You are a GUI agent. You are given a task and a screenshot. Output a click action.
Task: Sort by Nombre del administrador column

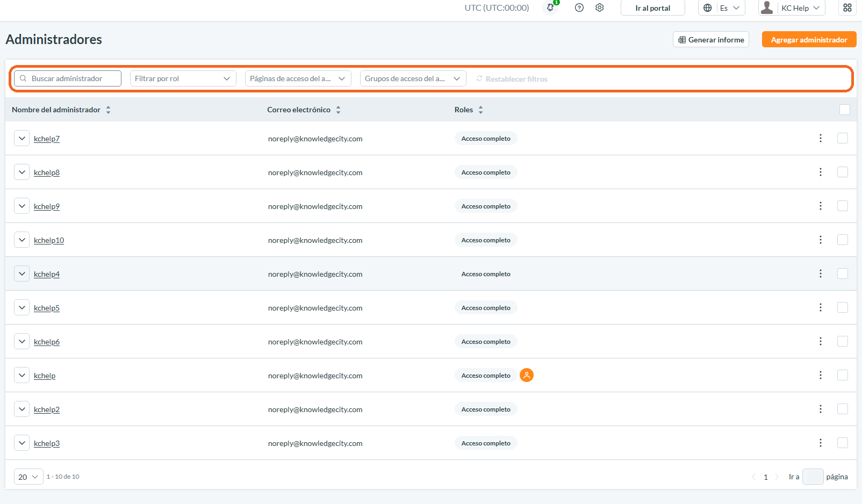108,110
